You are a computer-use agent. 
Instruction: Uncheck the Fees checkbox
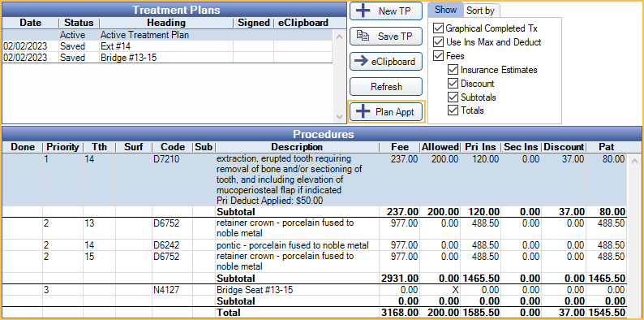click(x=439, y=56)
